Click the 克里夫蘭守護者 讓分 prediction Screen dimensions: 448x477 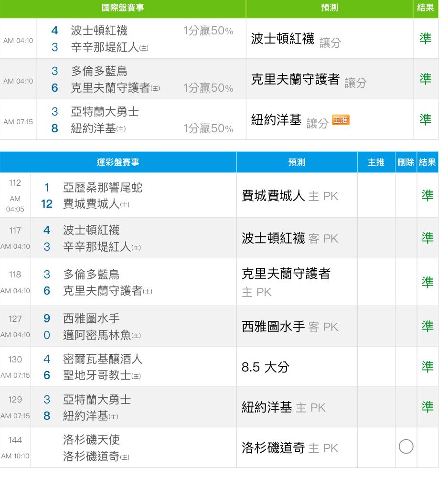pyautogui.click(x=309, y=80)
